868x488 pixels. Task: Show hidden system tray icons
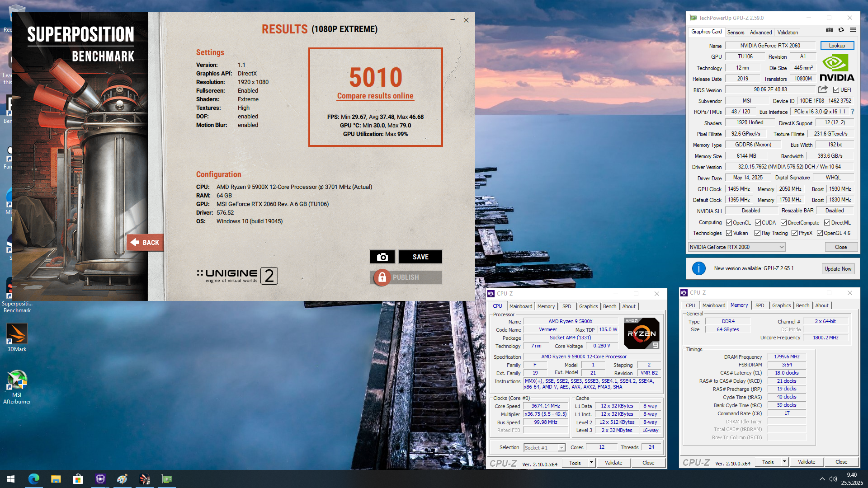point(822,479)
